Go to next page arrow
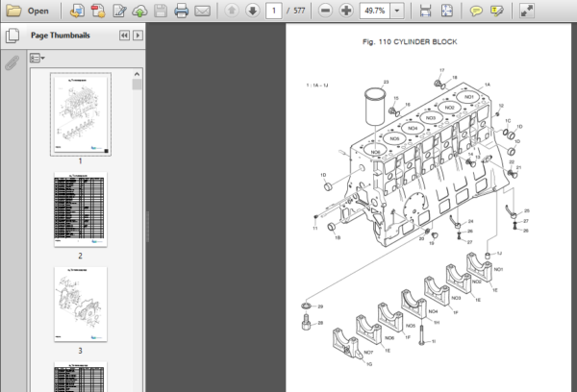The width and height of the screenshot is (577, 392). coord(252,11)
